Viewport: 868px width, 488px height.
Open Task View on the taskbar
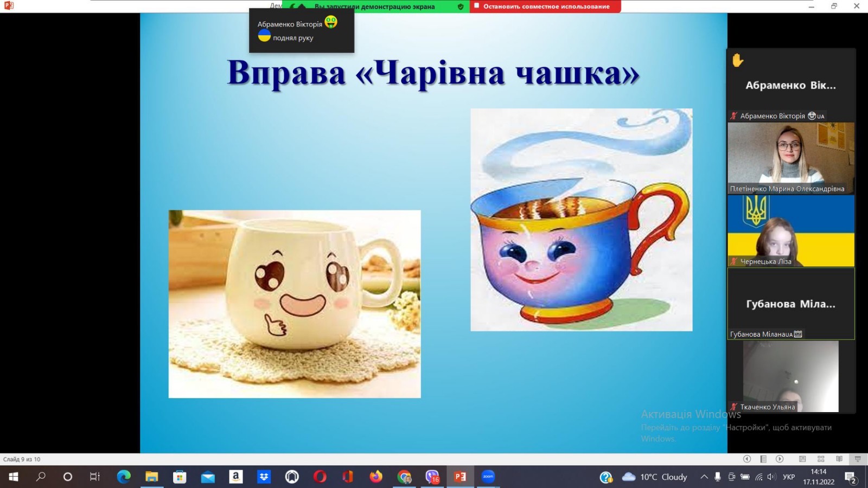pos(95,477)
